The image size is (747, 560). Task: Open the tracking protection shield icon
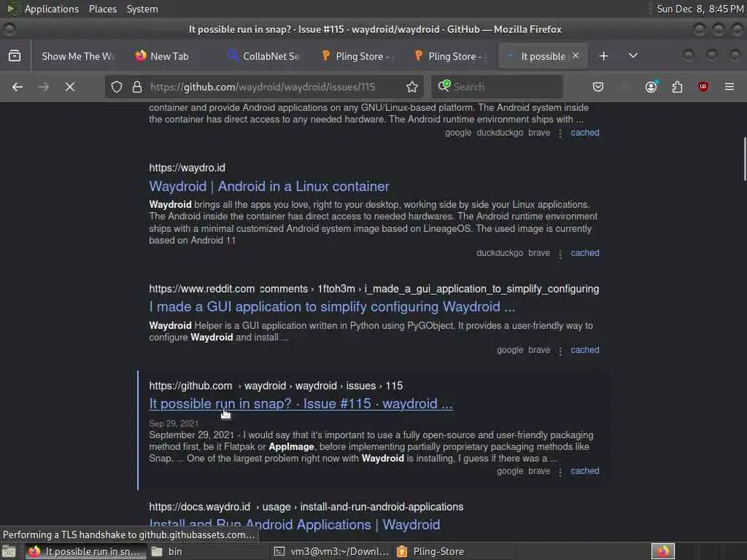pyautogui.click(x=117, y=87)
